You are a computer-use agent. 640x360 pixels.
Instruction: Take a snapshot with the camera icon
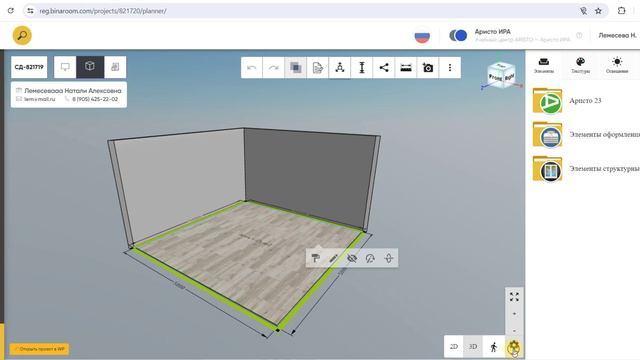pyautogui.click(x=428, y=68)
